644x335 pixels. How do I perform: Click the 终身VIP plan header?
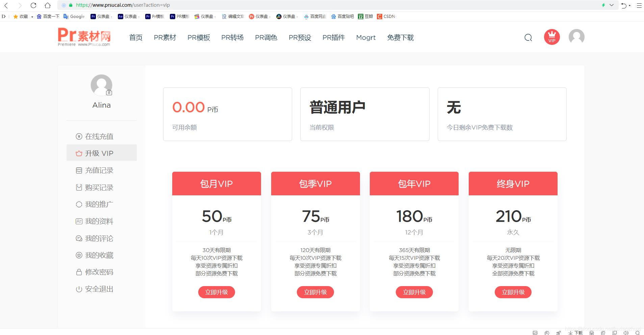click(x=513, y=184)
